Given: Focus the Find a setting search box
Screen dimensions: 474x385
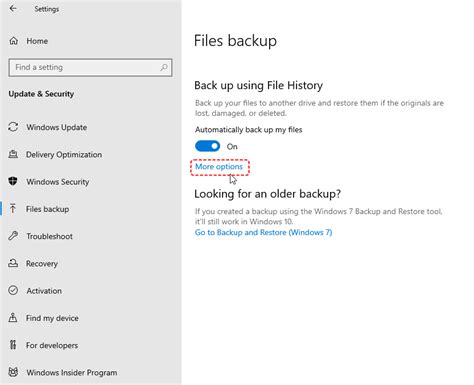Looking at the screenshot, I should coord(90,67).
